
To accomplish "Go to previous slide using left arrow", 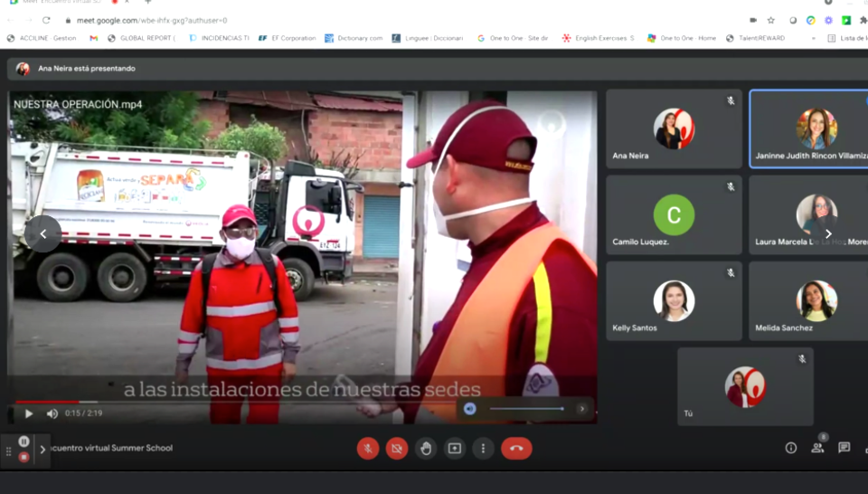I will coord(43,234).
